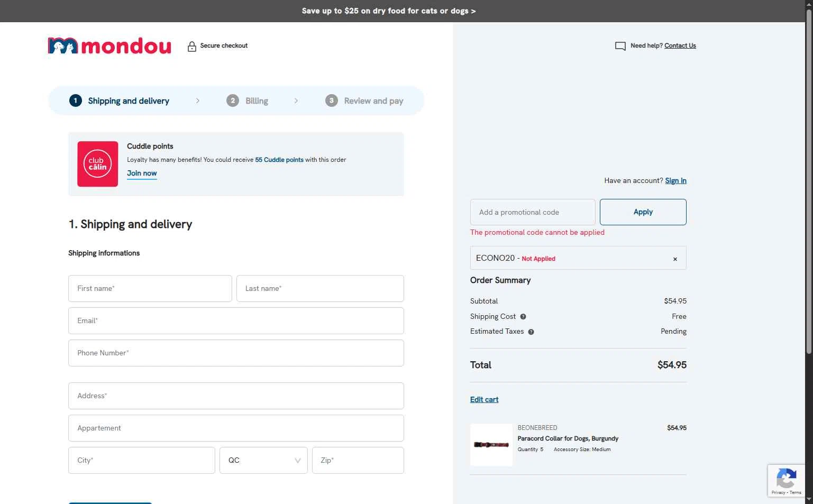Click the 'Not Applied' status label
The image size is (813, 504).
[538, 259]
